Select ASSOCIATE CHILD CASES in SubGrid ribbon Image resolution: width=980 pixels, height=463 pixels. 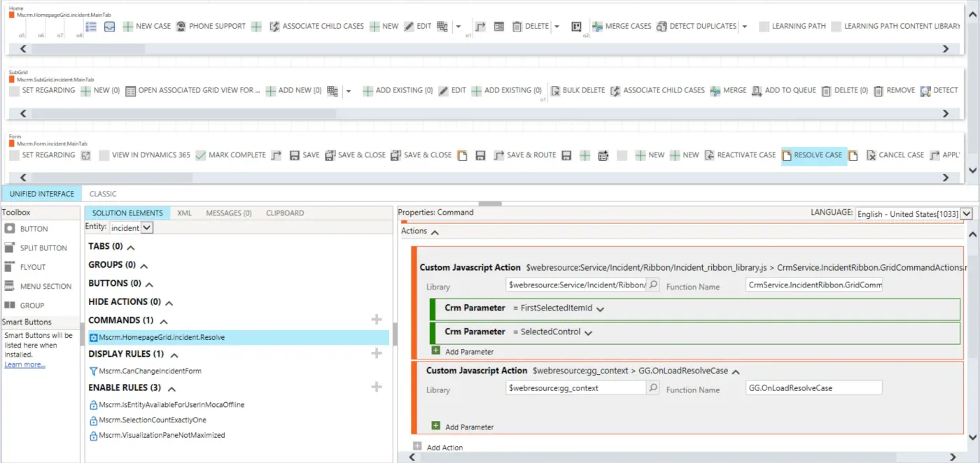click(x=657, y=90)
